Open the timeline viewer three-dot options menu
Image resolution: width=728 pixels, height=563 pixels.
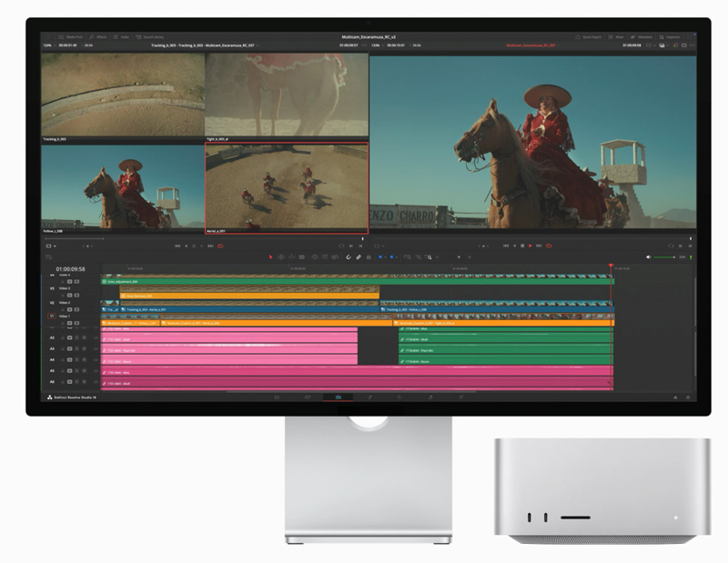pyautogui.click(x=693, y=45)
